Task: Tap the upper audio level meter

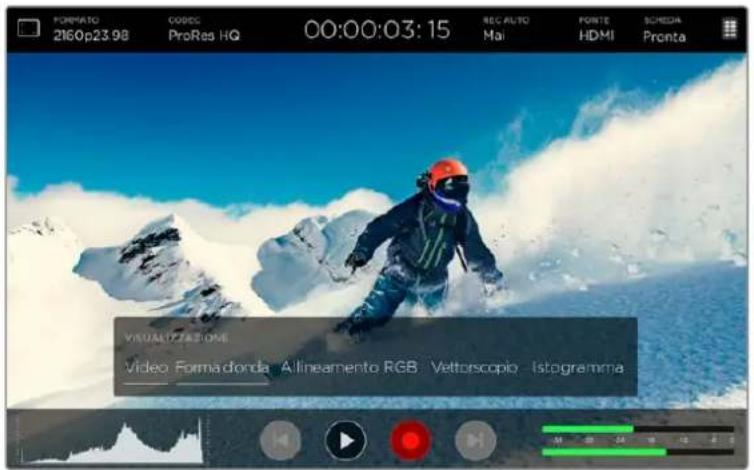Action: pyautogui.click(x=638, y=429)
